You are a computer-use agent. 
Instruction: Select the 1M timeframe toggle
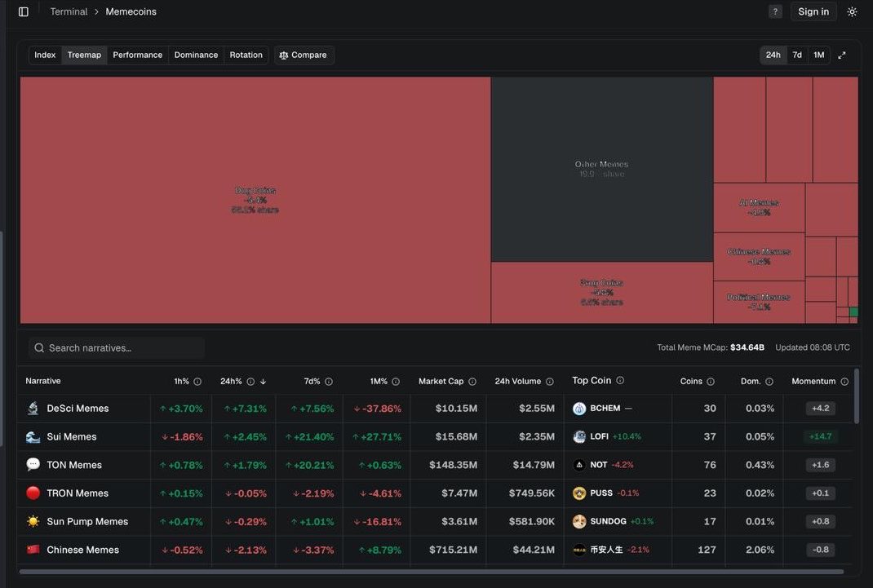pos(818,55)
